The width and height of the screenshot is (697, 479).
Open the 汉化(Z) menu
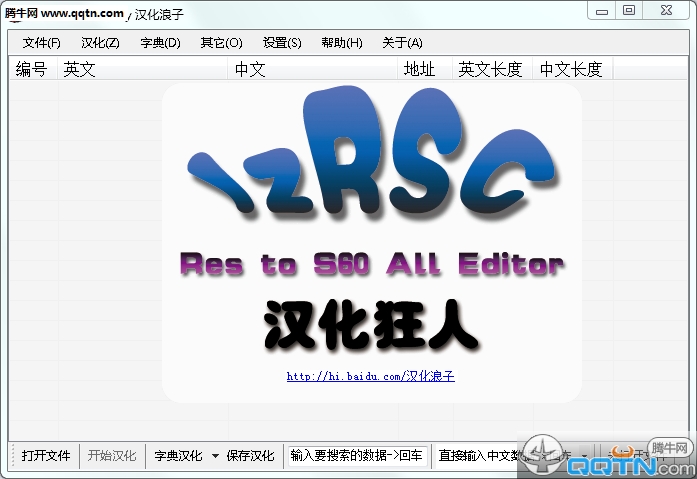point(100,43)
